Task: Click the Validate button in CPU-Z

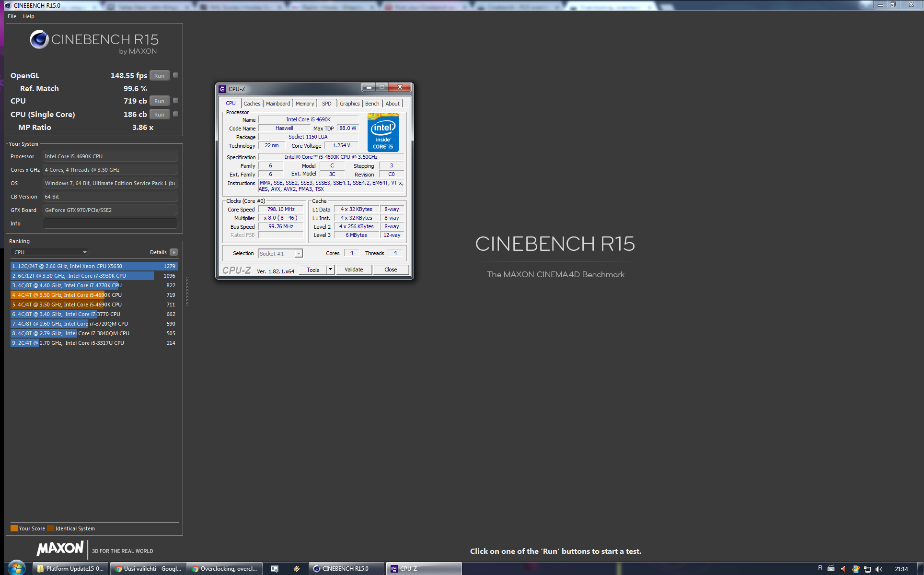Action: [x=354, y=270]
